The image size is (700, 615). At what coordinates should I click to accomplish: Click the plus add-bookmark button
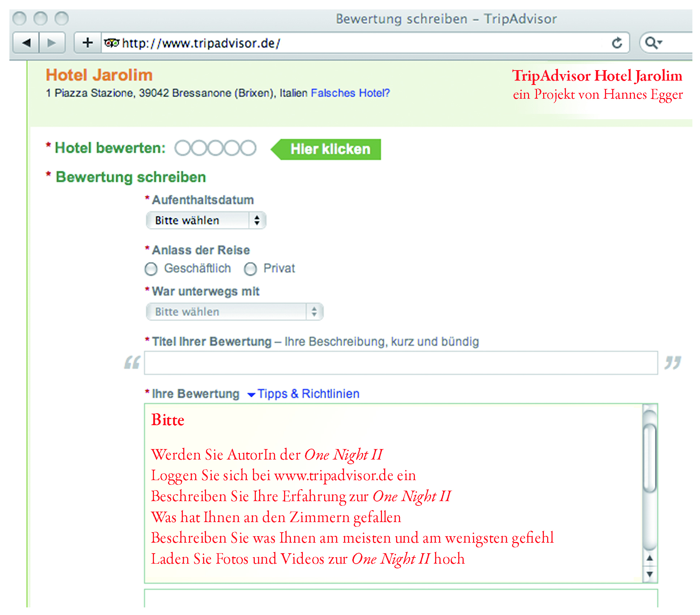[x=87, y=43]
